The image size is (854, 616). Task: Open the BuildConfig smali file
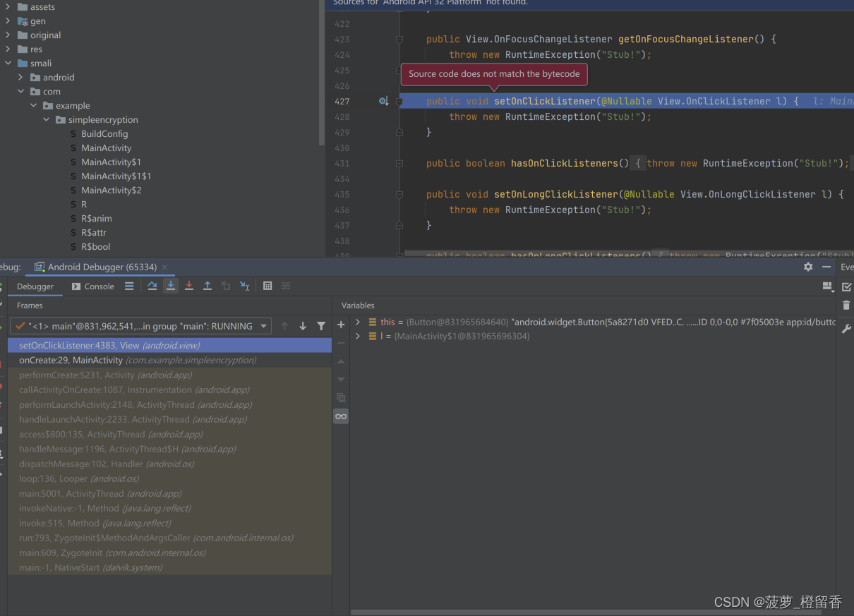pyautogui.click(x=104, y=134)
